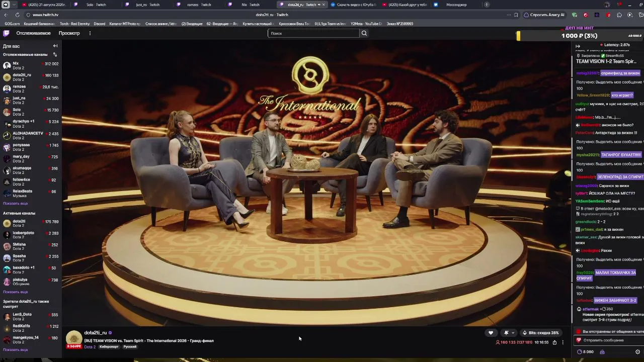
Task: Show more recommended channels at bottom
Action: pyautogui.click(x=15, y=349)
